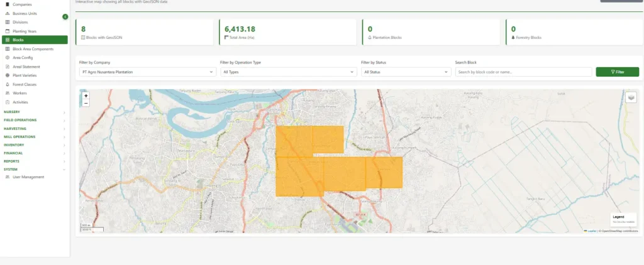The width and height of the screenshot is (644, 265).
Task: Open the Workers page from the sidebar
Action: [x=35, y=93]
